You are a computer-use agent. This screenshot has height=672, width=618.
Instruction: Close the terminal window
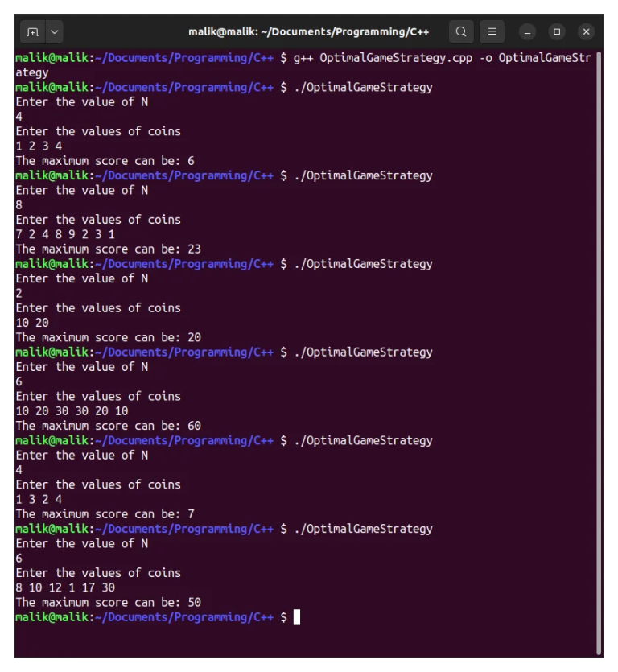coord(587,32)
